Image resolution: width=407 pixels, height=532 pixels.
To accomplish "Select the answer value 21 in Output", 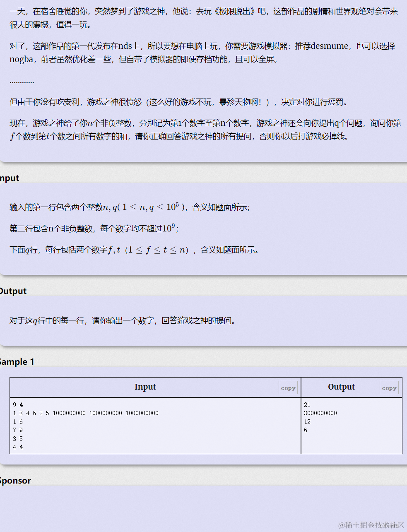I will pyautogui.click(x=307, y=404).
